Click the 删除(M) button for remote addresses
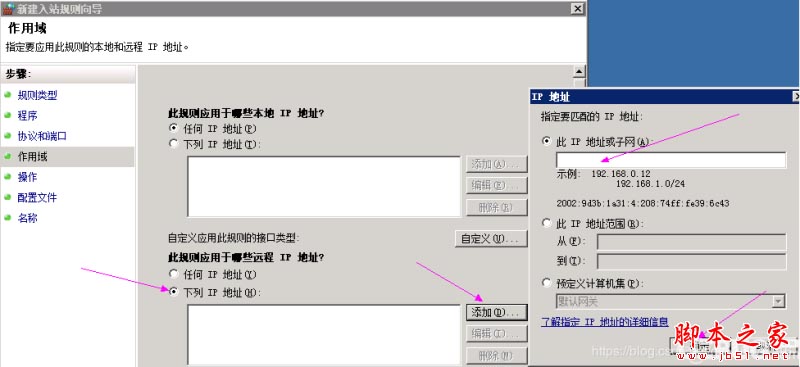Viewport: 800px width, 367px height. coord(496,355)
